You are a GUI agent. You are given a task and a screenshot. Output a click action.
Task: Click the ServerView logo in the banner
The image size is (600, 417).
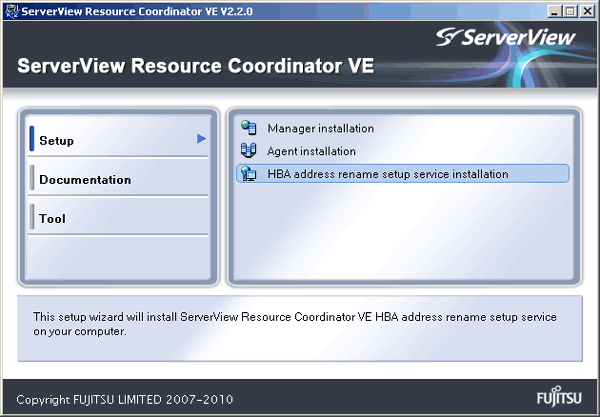[505, 37]
